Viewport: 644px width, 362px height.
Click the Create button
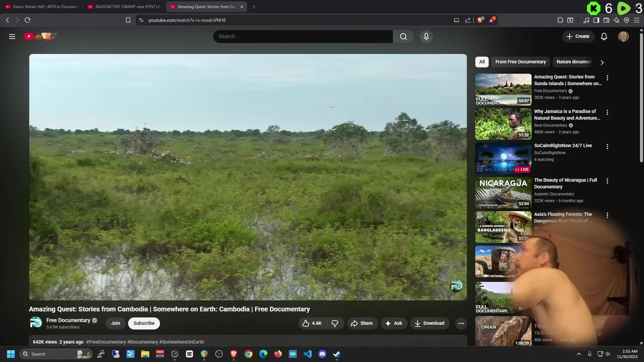tap(578, 36)
